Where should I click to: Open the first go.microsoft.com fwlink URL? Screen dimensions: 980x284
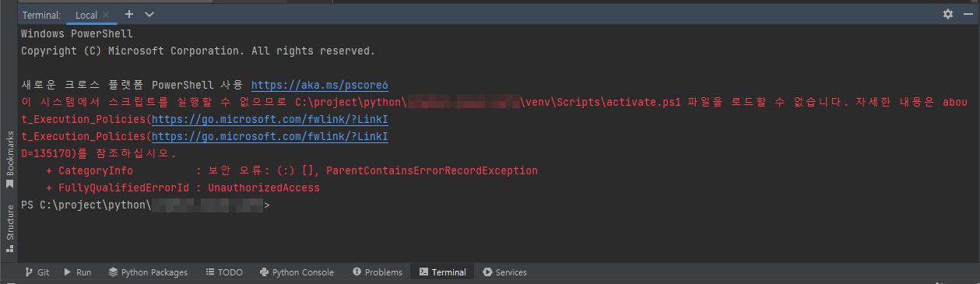(269, 120)
